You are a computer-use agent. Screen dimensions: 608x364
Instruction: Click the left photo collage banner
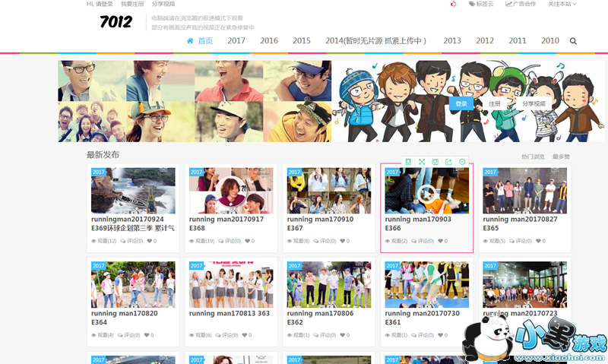click(x=195, y=101)
